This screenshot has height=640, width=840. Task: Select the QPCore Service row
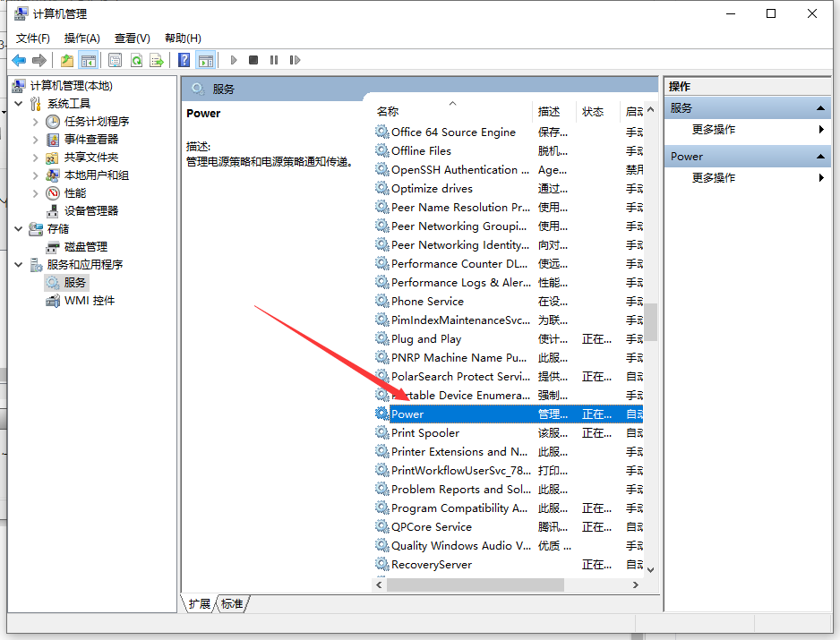click(x=508, y=527)
